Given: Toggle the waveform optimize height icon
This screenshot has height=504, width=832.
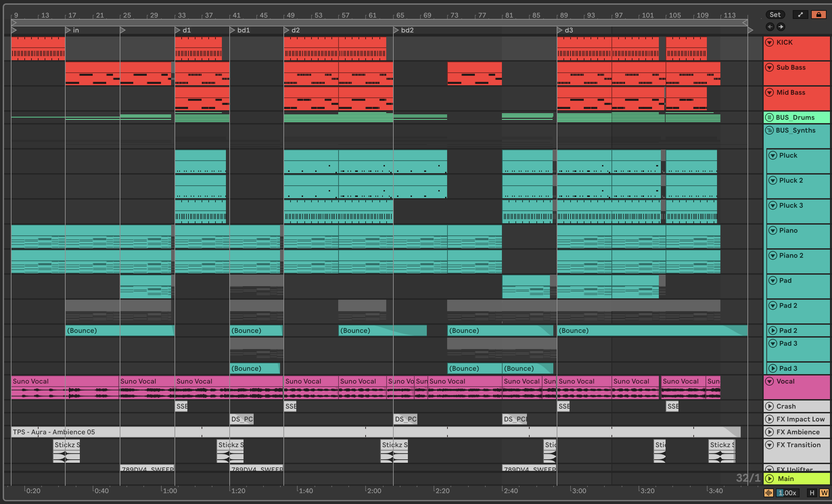Looking at the screenshot, I should pyautogui.click(x=768, y=493).
